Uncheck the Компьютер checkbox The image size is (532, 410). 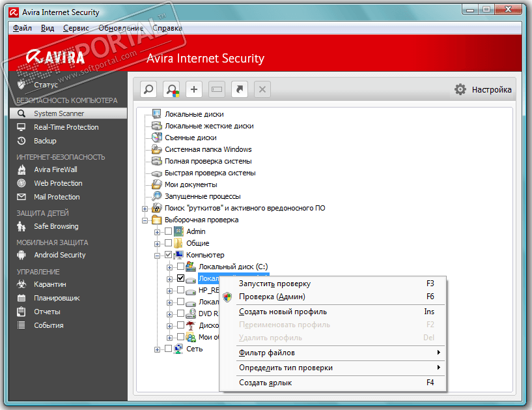tap(168, 254)
